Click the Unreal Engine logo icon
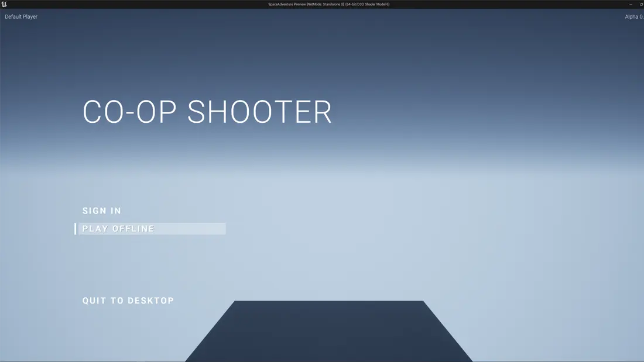This screenshot has width=644, height=362. point(4,4)
